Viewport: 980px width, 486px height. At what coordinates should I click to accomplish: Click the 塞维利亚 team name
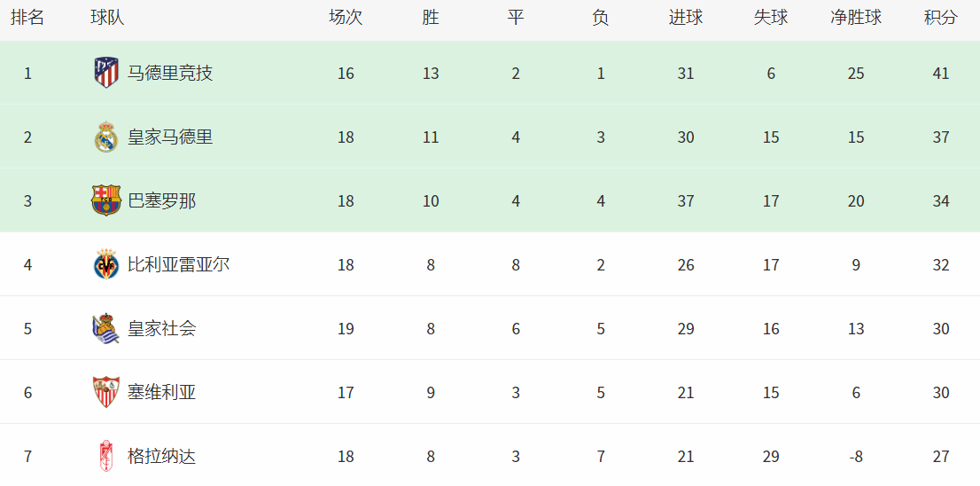[x=161, y=393]
